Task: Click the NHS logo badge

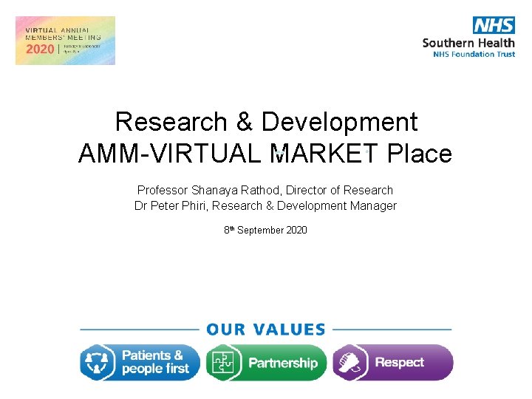Action: tap(494, 25)
